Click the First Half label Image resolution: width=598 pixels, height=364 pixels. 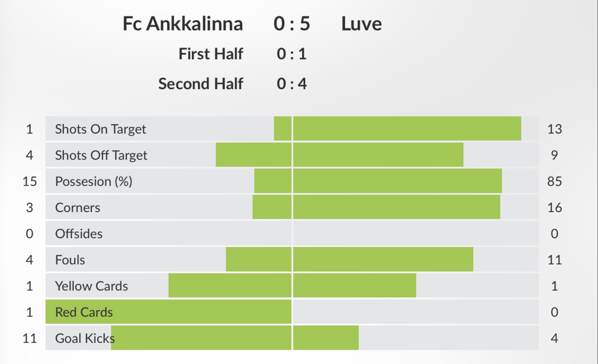pos(211,54)
